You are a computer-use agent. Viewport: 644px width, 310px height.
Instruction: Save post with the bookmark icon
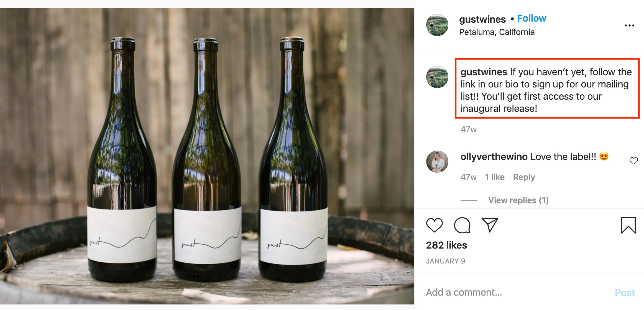point(628,225)
